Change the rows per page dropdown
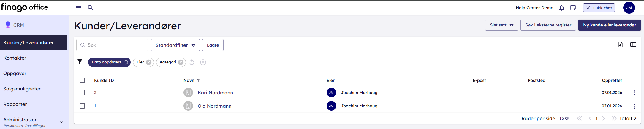This screenshot has width=644, height=129. click(x=564, y=118)
